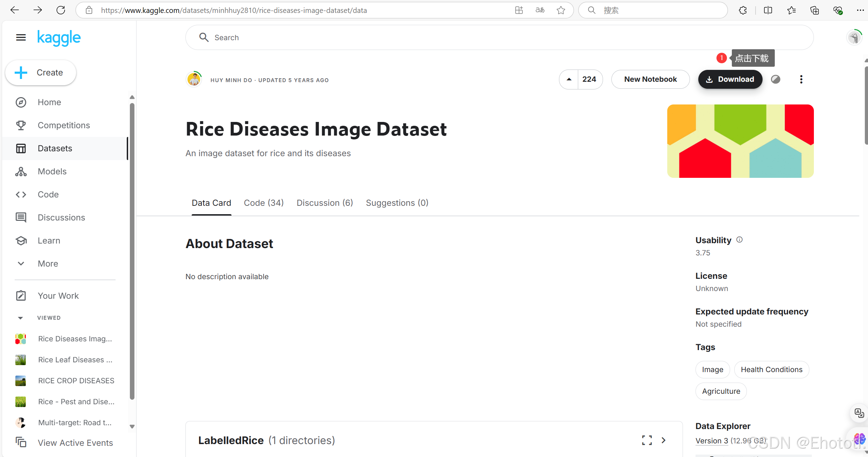The height and width of the screenshot is (457, 868).
Task: Switch to the Code (34) tab
Action: tap(264, 203)
